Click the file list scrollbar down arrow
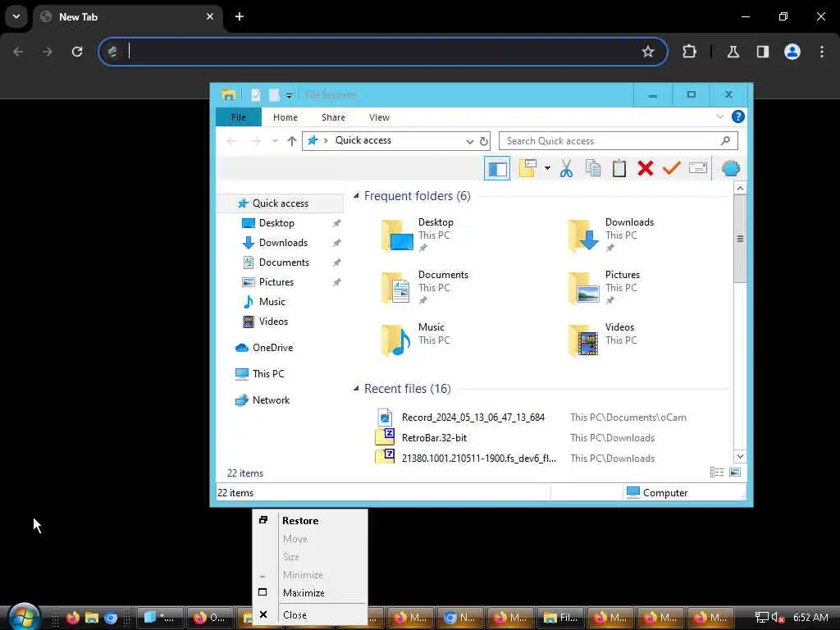This screenshot has width=840, height=630. [x=740, y=456]
